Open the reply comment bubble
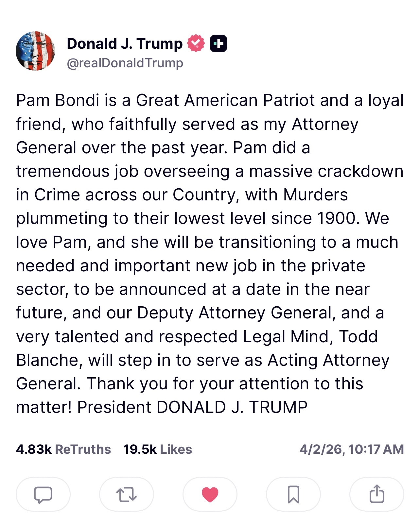 point(43,494)
